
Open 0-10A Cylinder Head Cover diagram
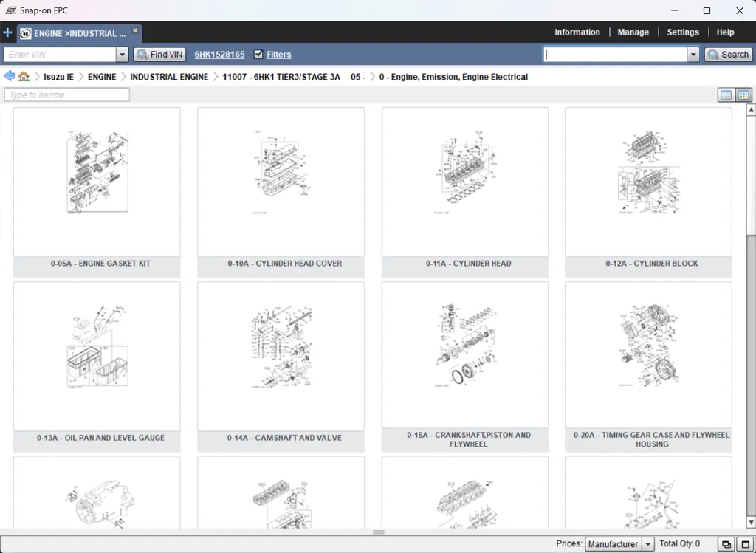[281, 182]
